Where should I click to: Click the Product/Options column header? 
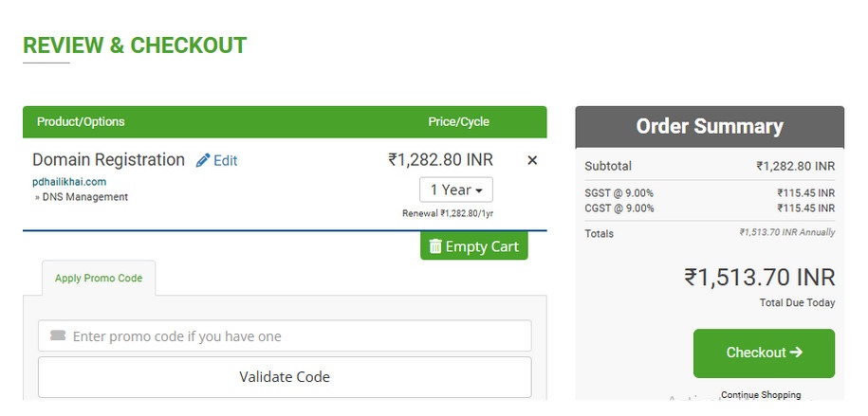coord(81,121)
